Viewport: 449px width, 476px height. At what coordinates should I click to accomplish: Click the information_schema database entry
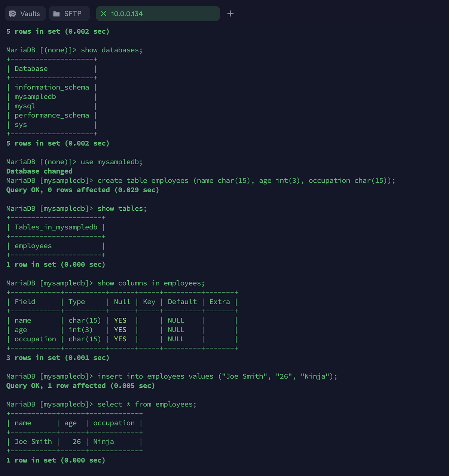coord(52,87)
